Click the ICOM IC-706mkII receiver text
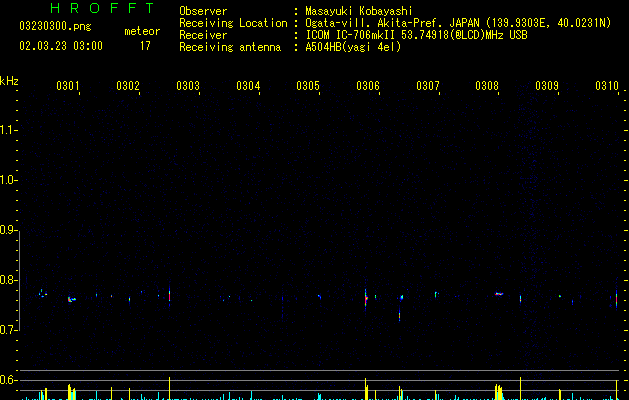The image size is (629, 400). pos(416,35)
